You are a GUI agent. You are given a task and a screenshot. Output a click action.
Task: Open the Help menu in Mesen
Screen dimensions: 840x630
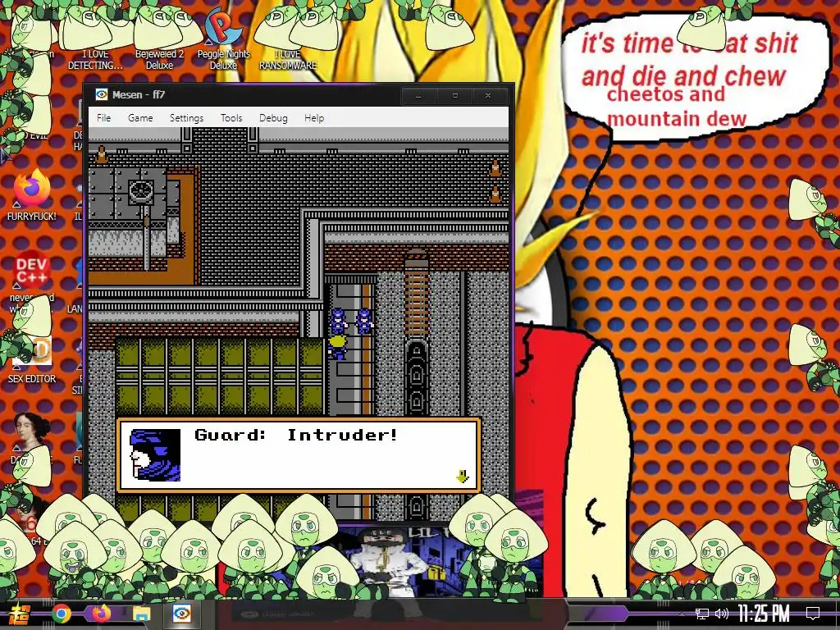pos(314,118)
